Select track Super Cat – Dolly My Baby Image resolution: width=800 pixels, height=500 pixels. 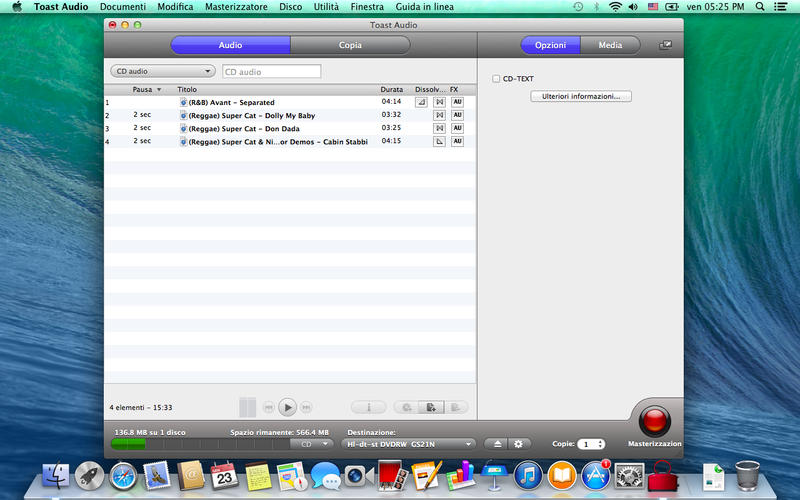pyautogui.click(x=290, y=115)
